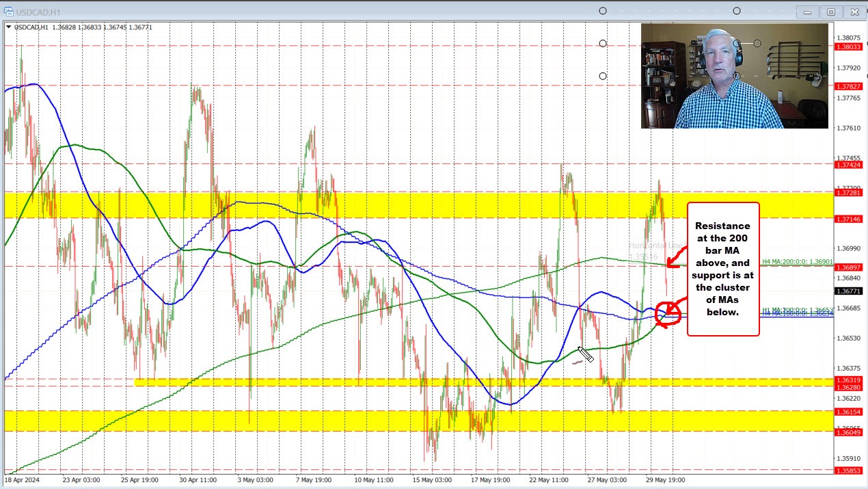
Task: Click the second small circle object on the chart
Action: 602,76
